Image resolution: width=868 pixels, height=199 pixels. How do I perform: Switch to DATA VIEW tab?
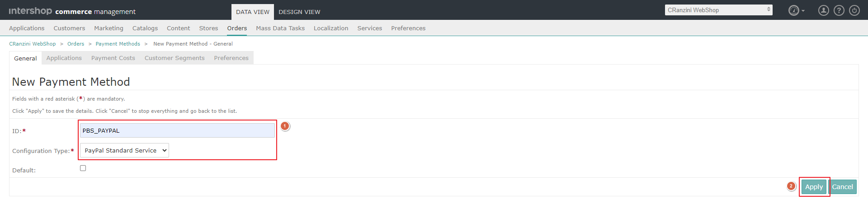pos(253,12)
